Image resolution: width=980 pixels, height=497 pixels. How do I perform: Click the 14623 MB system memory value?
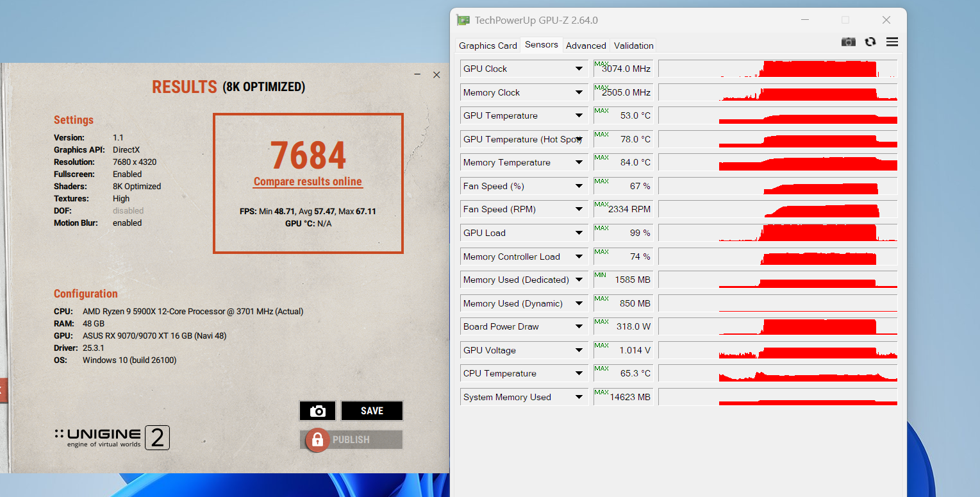[623, 397]
